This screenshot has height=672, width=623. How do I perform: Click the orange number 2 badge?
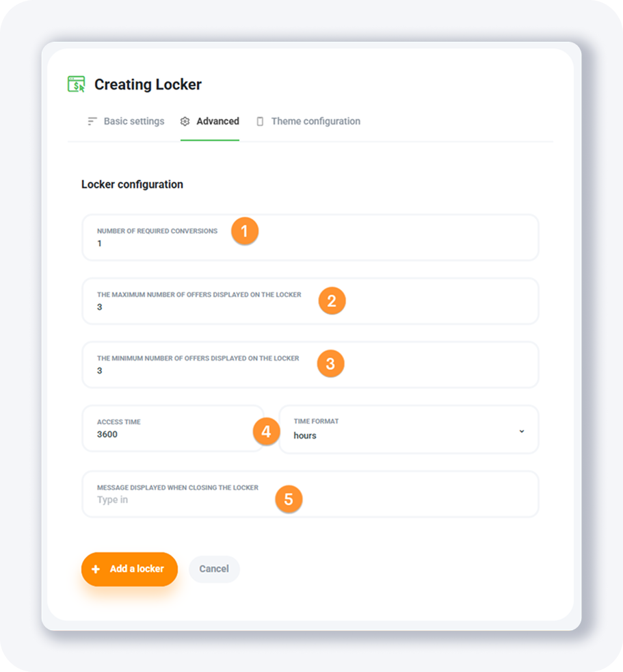pos(332,300)
